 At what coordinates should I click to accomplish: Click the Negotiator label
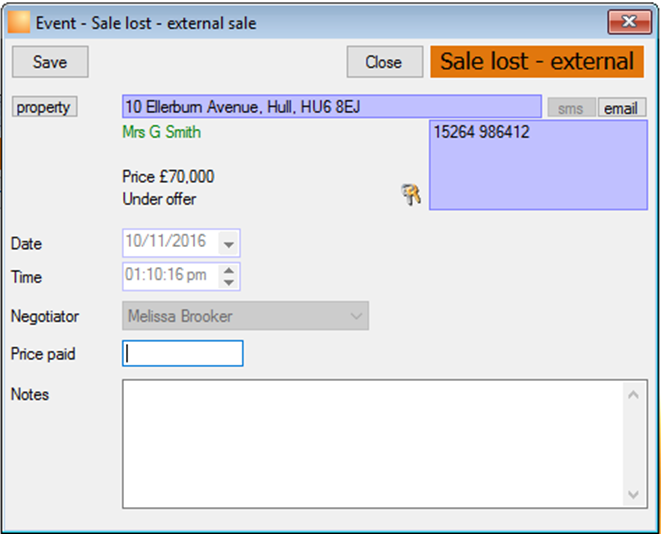click(x=45, y=316)
